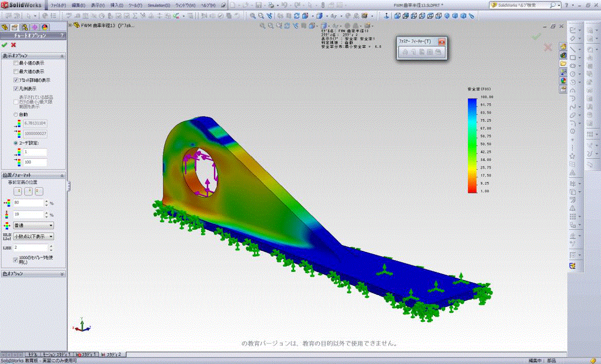Switch to the モデル tab
Viewport: 601px width, 364px height.
[x=32, y=354]
